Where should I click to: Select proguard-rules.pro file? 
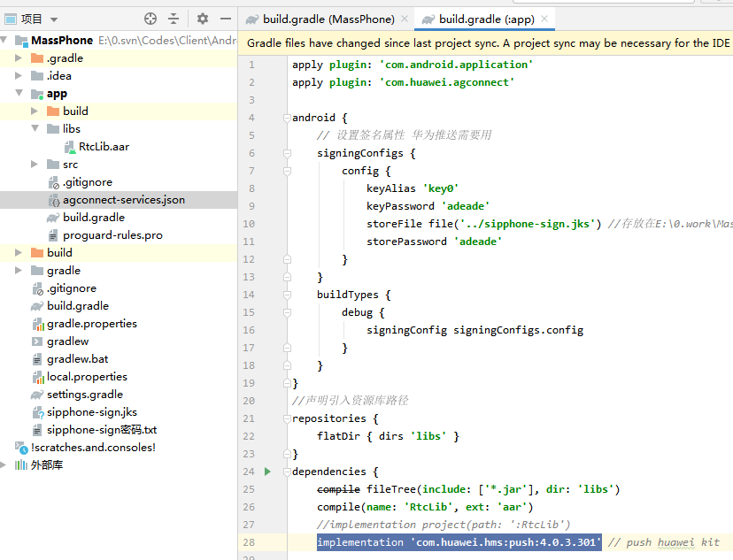click(112, 235)
